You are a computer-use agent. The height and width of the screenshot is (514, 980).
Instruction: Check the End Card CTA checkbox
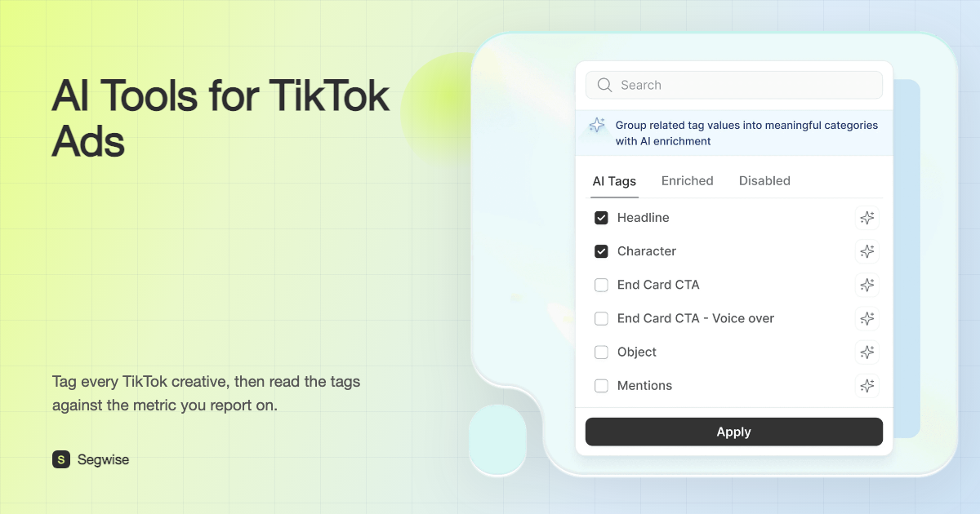601,285
